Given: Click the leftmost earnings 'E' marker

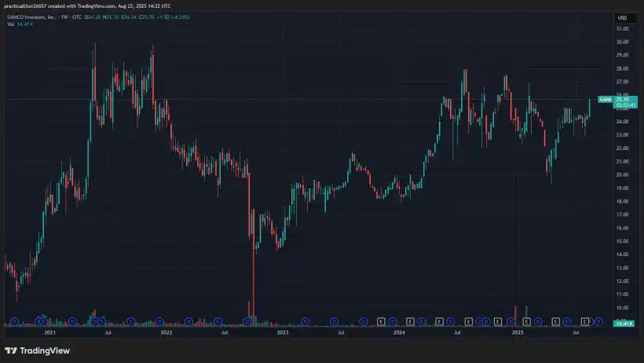Looking at the screenshot, I should click(x=381, y=321).
